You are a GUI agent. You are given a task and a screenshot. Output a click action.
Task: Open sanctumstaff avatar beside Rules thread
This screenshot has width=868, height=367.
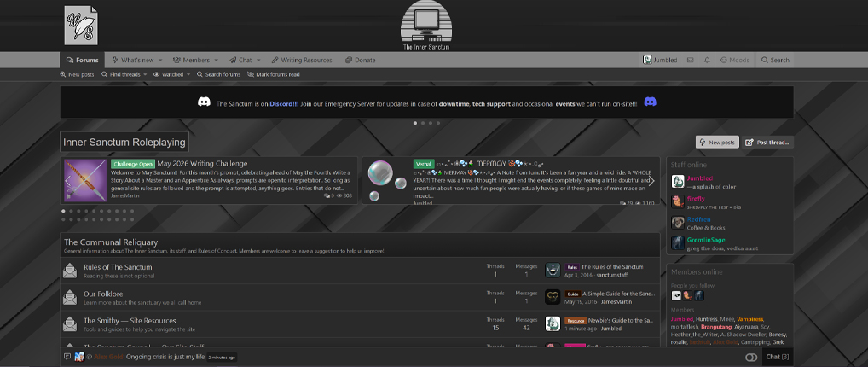552,270
